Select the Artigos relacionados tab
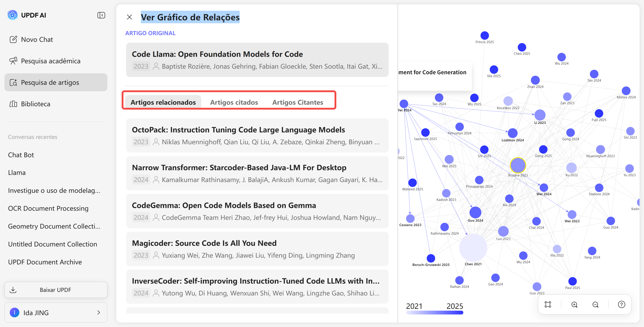Screen dimensions: 644x327 (x=163, y=102)
